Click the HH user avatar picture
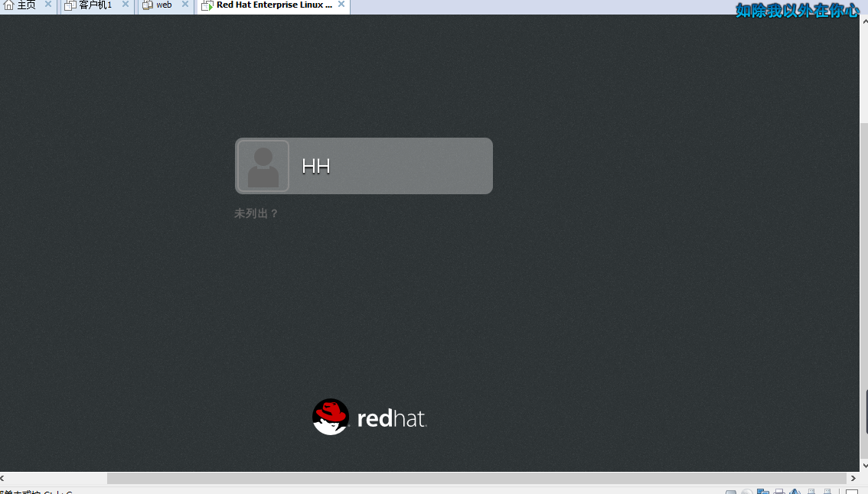Viewport: 868px width, 494px height. coord(263,166)
